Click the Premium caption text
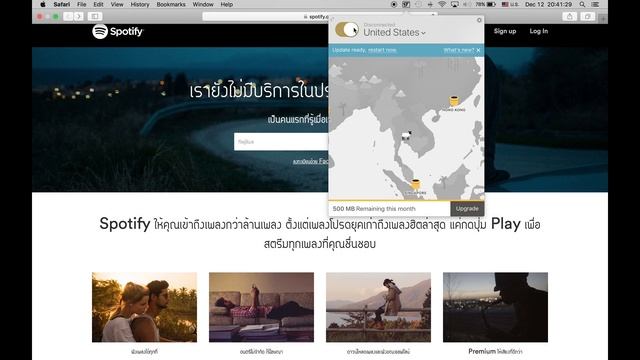640x360 pixels. [x=495, y=351]
